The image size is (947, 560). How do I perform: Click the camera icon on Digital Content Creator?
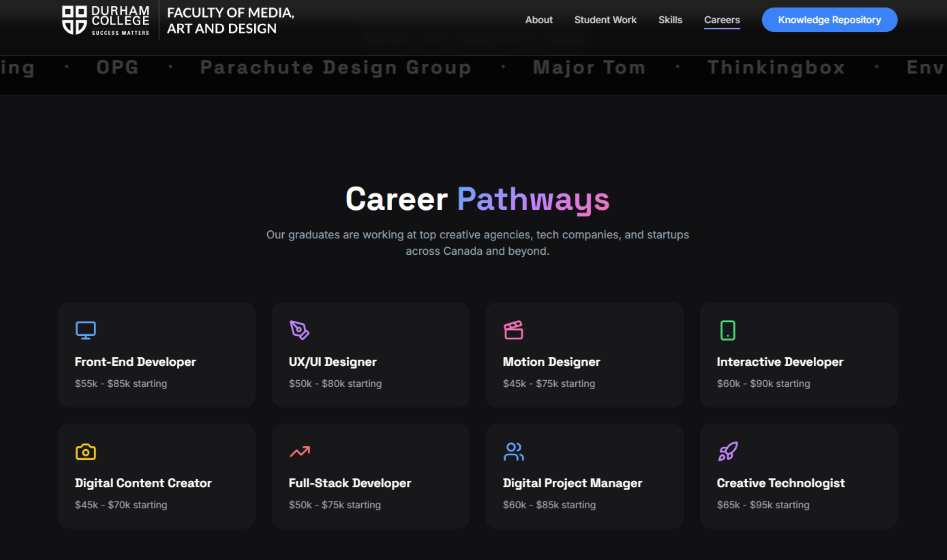coord(86,451)
